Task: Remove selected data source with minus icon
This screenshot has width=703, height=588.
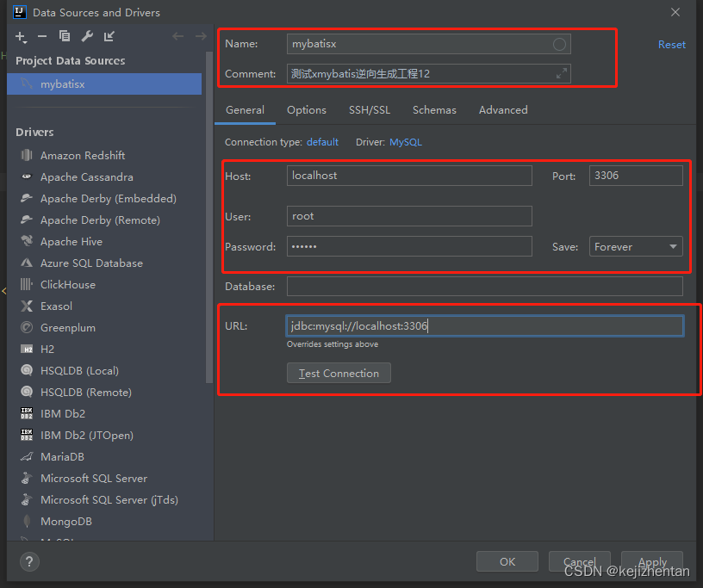Action: pos(42,36)
